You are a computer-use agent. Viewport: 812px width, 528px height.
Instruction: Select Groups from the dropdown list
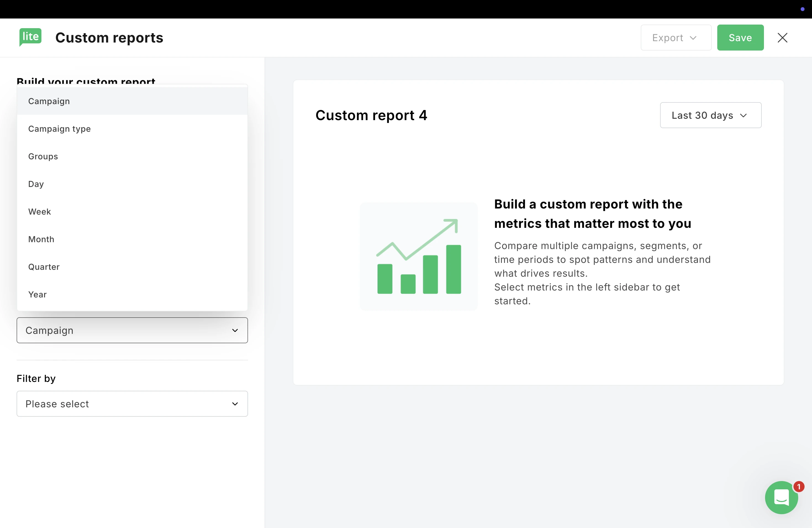(x=43, y=157)
